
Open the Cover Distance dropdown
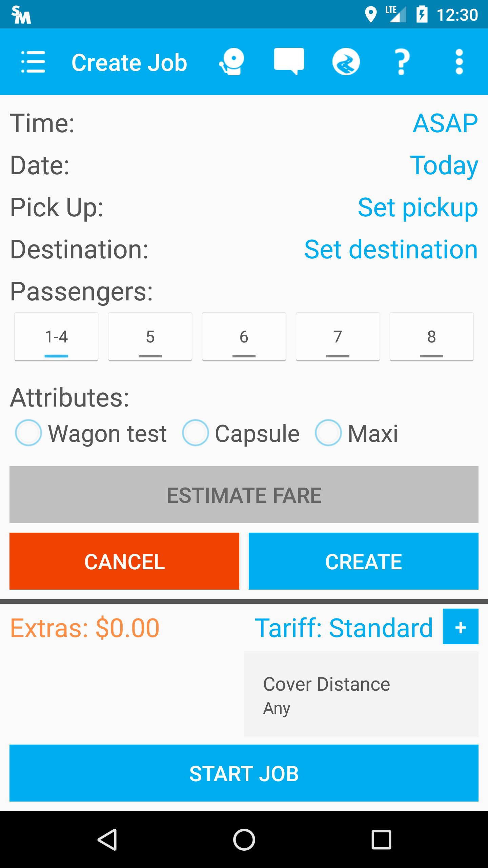[361, 694]
